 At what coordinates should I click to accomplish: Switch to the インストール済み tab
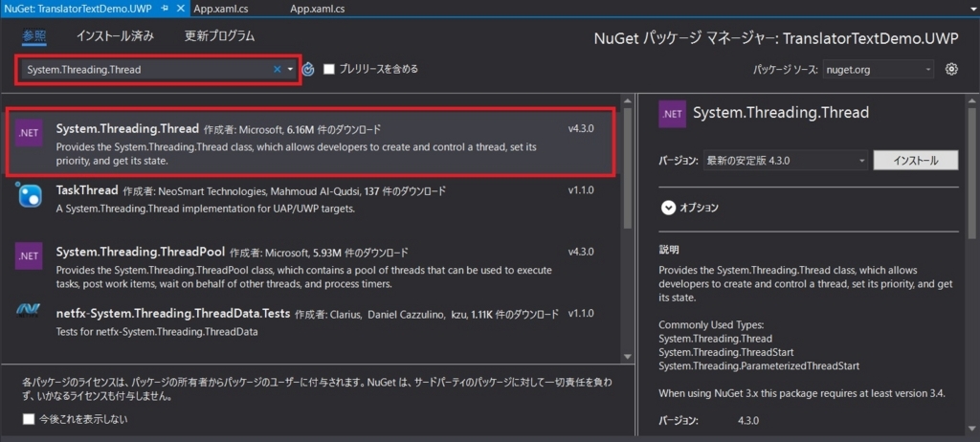click(x=115, y=36)
